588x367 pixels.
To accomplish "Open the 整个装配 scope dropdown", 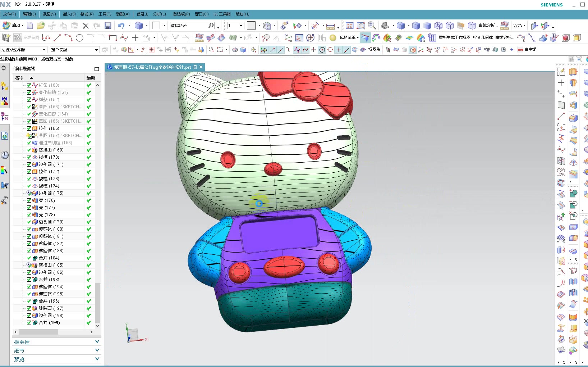I will 75,50.
